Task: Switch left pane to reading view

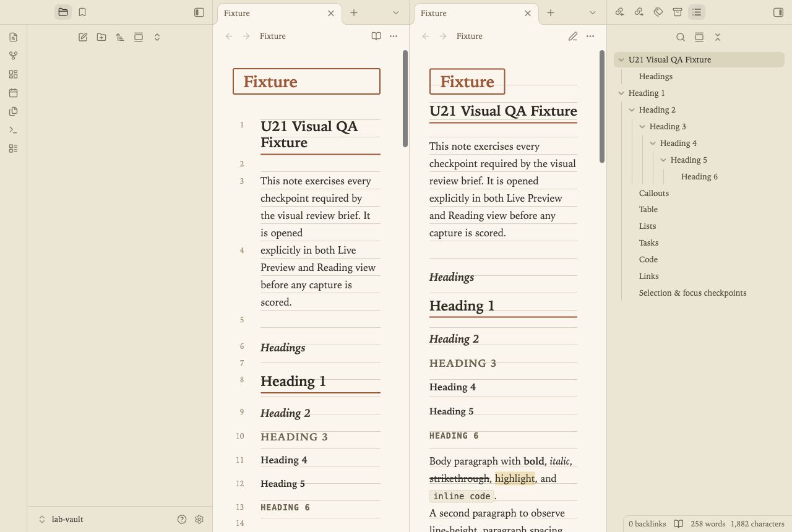Action: tap(376, 36)
